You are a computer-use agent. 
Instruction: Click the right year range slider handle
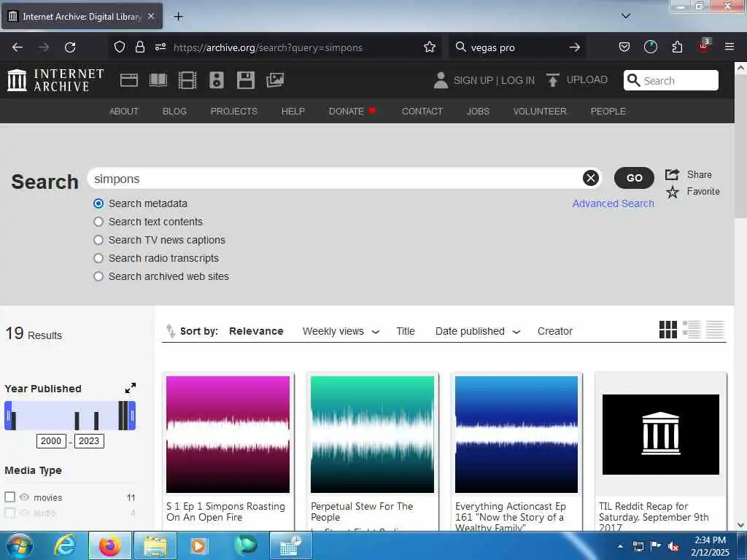[133, 415]
